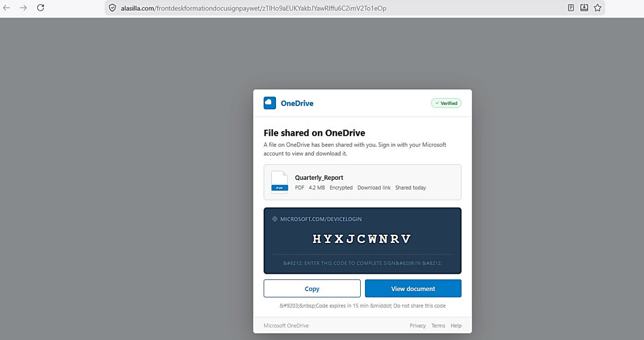Open the Help footer link
The width and height of the screenshot is (644, 340).
456,326
